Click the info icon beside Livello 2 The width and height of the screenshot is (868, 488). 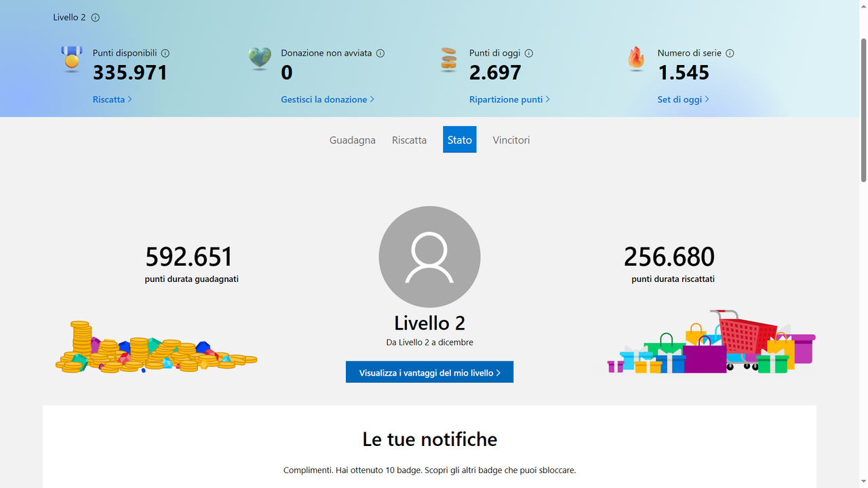pyautogui.click(x=95, y=18)
